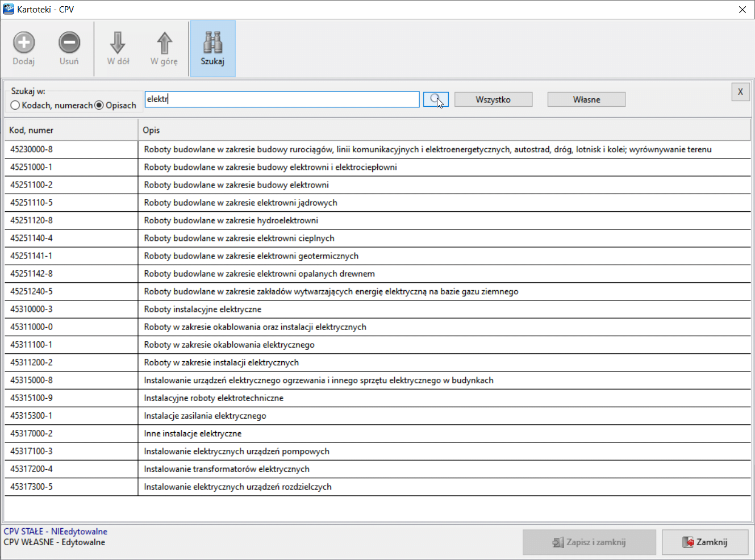
Task: Select code 45317300-5 cell
Action: pyautogui.click(x=71, y=487)
